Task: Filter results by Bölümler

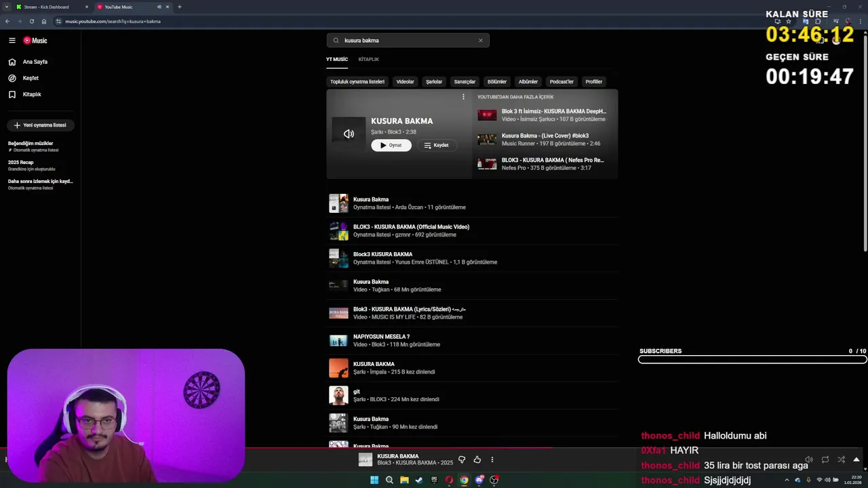Action: [497, 82]
